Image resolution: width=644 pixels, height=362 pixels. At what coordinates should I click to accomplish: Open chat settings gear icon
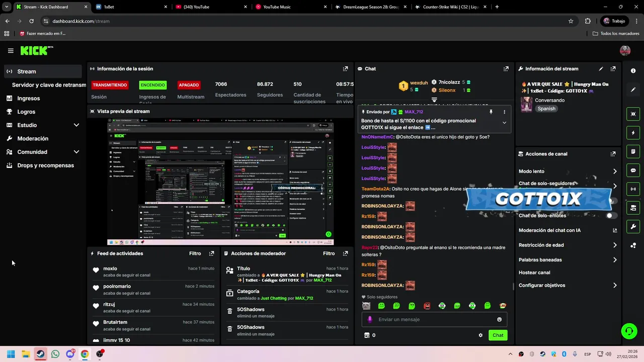480,335
